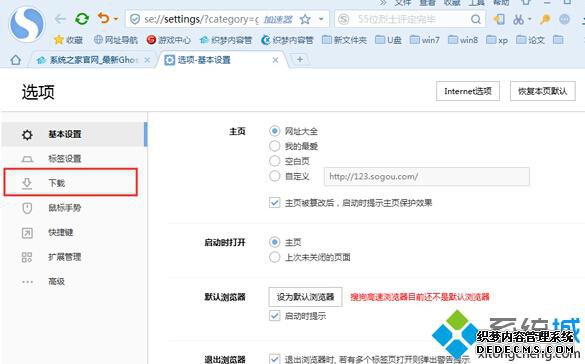Click inside the search box
The image size is (585, 364).
click(410, 19)
